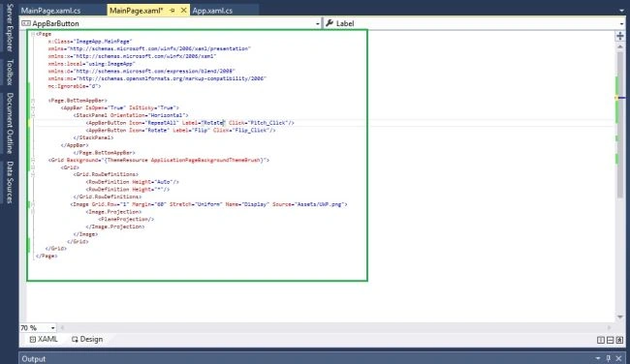Select the vertical split view icon
This screenshot has height=364, width=630.
click(601, 340)
